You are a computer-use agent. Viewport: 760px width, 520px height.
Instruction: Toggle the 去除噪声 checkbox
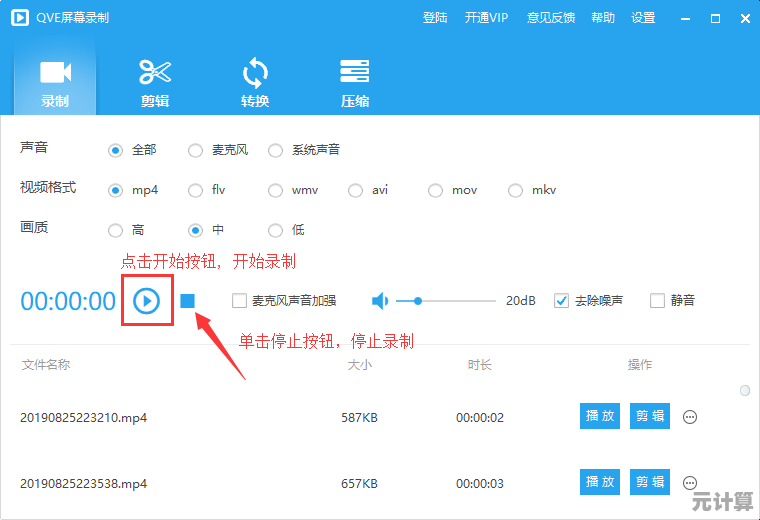pos(562,300)
